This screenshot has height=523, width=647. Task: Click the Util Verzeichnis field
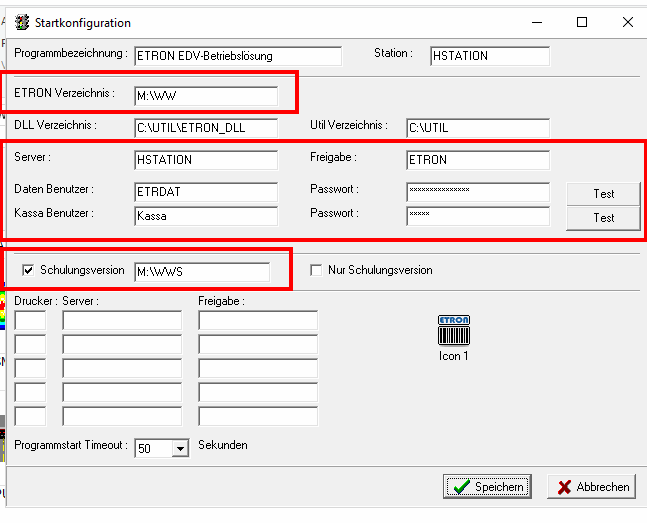pos(477,128)
